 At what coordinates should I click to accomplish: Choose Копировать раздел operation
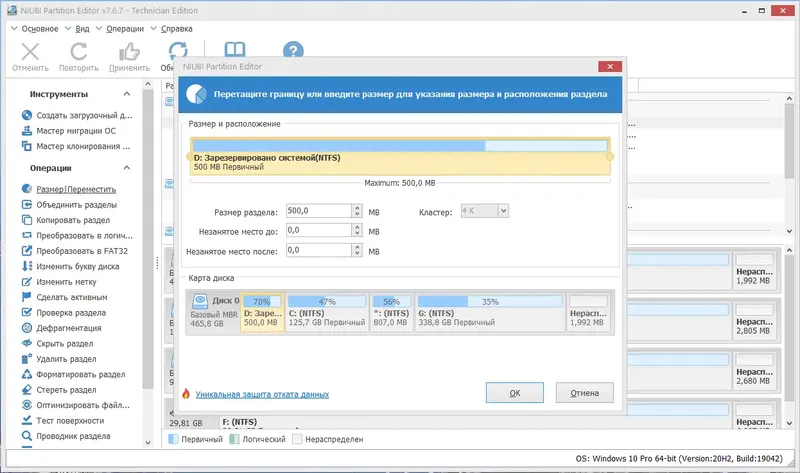point(66,220)
